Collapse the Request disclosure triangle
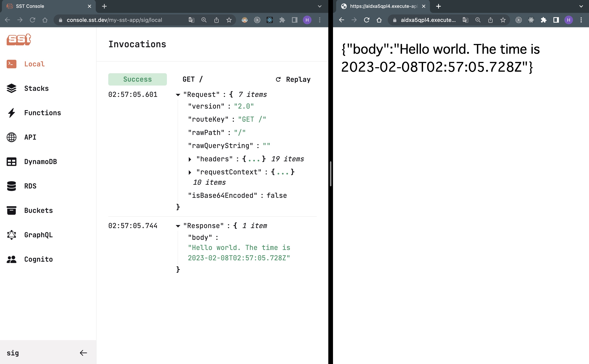Screen dimensions: 589x364 coord(178,95)
